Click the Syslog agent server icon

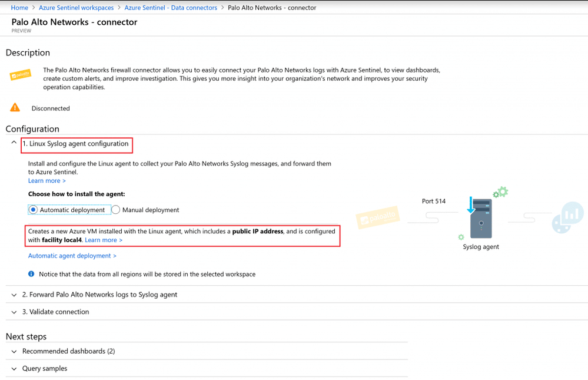[481, 219]
